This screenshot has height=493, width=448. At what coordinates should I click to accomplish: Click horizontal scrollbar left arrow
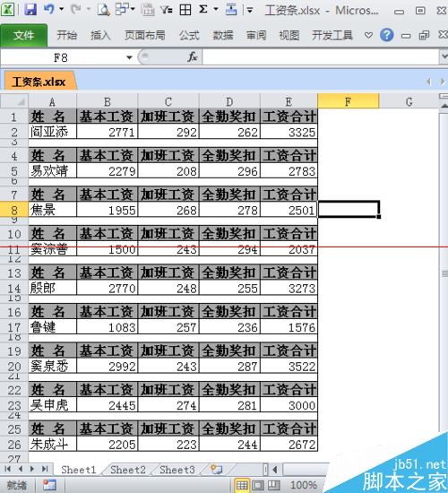275,470
